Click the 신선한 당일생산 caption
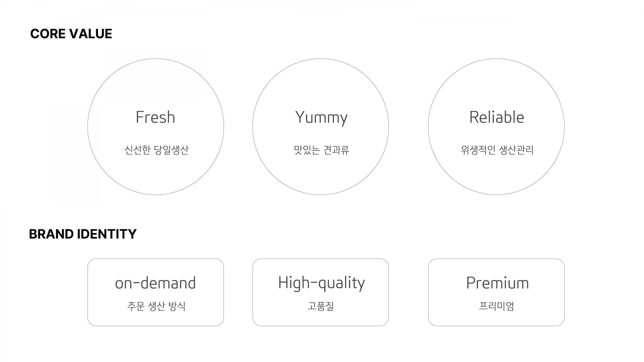The width and height of the screenshot is (644, 362). (156, 150)
